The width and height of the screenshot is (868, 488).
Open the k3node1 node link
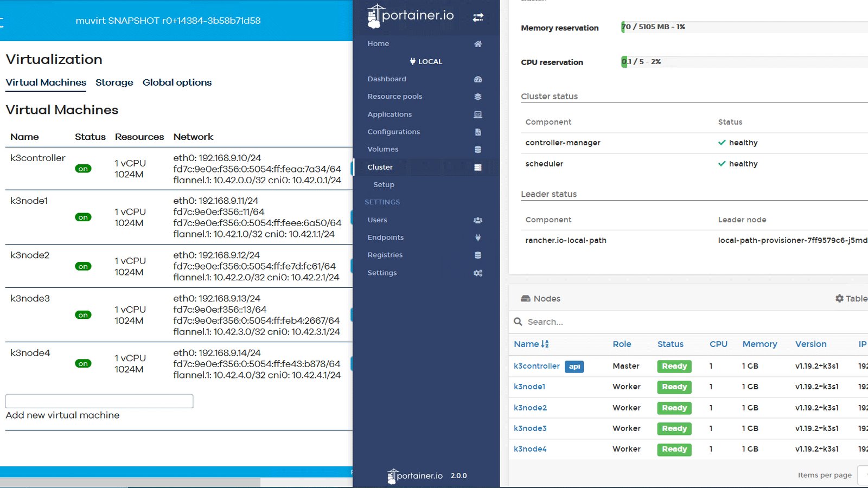[x=529, y=387]
